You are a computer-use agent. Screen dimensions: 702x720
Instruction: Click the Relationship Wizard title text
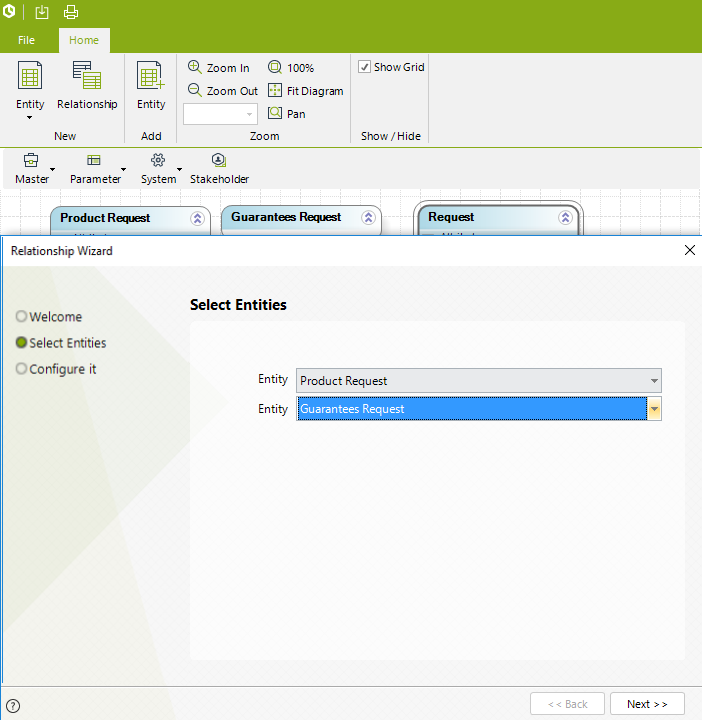click(62, 251)
